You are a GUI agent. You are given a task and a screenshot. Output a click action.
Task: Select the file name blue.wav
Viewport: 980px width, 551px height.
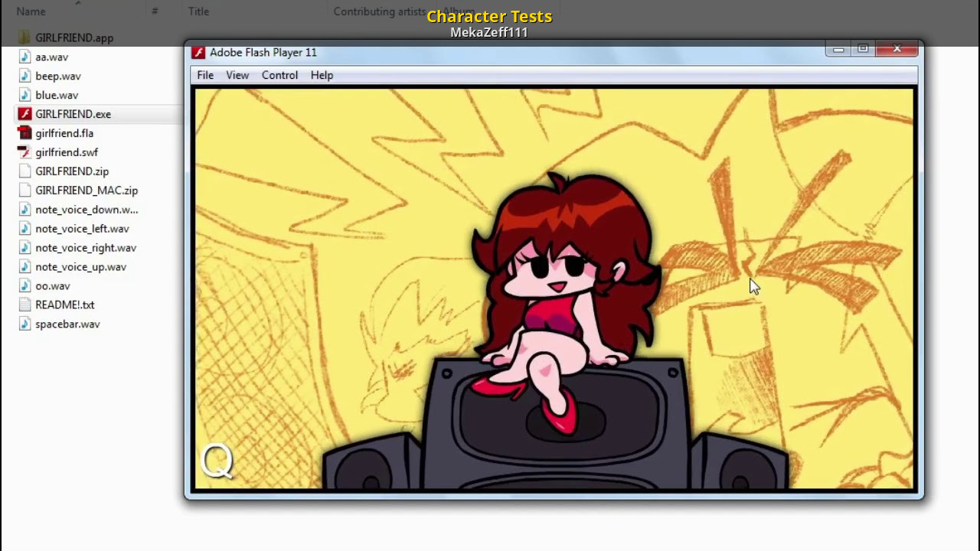coord(57,95)
